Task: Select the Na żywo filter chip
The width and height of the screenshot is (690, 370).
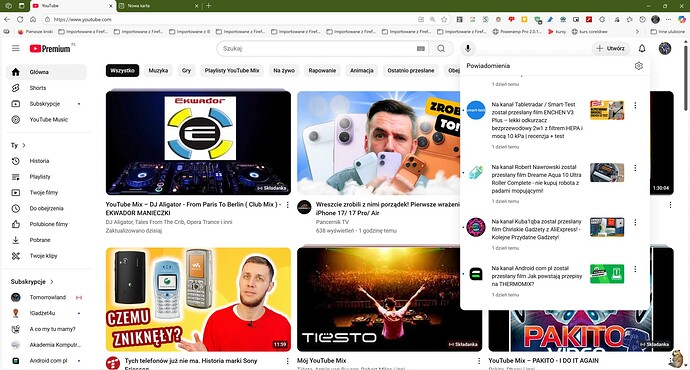Action: (284, 70)
